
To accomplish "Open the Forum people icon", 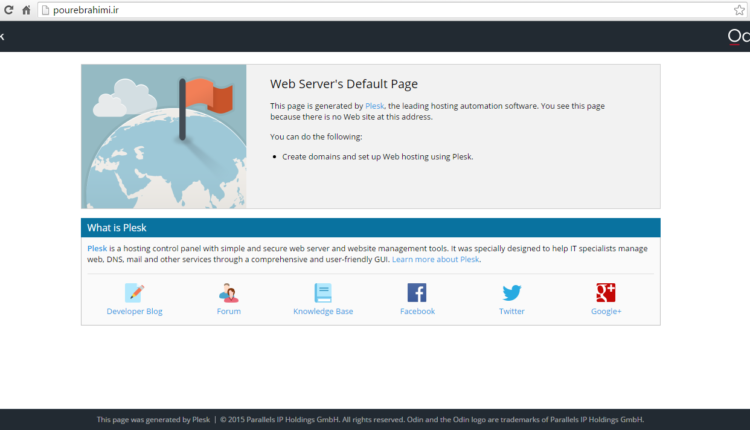I will point(229,293).
